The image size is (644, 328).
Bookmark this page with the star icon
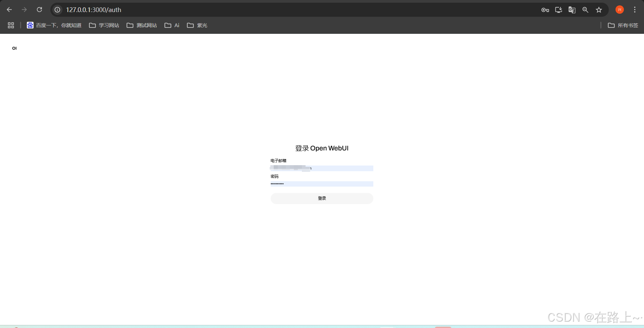tap(599, 10)
